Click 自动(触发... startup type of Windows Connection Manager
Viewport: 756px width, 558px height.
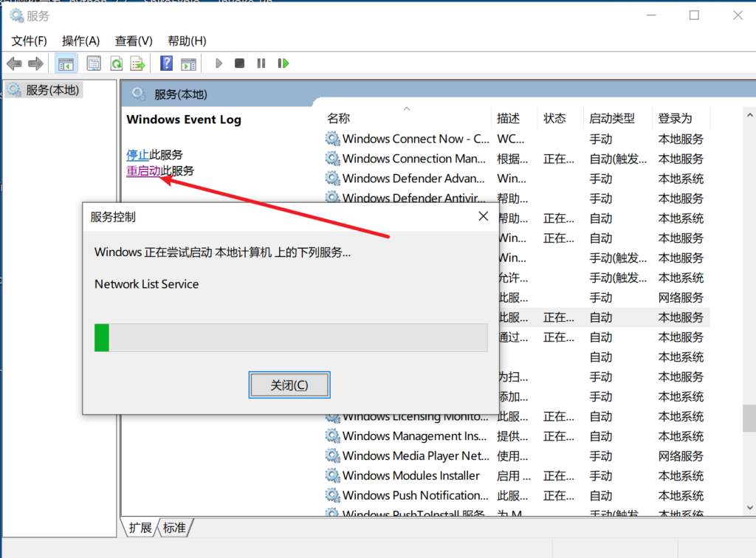click(618, 159)
